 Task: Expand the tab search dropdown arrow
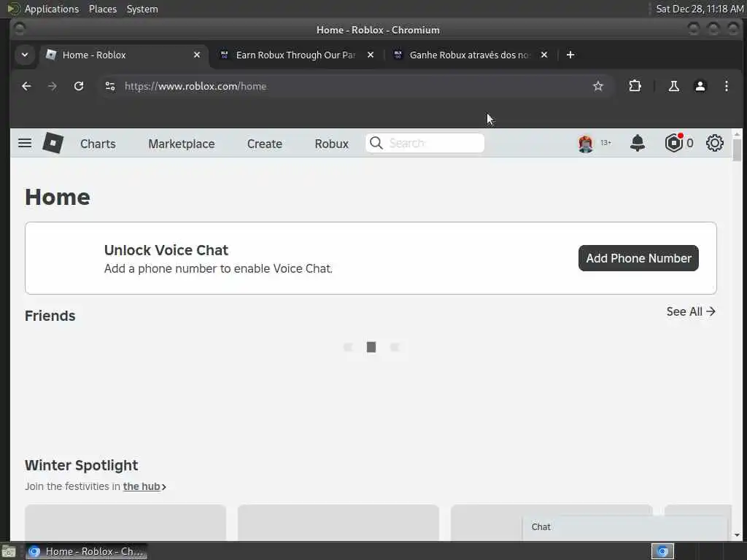25,55
